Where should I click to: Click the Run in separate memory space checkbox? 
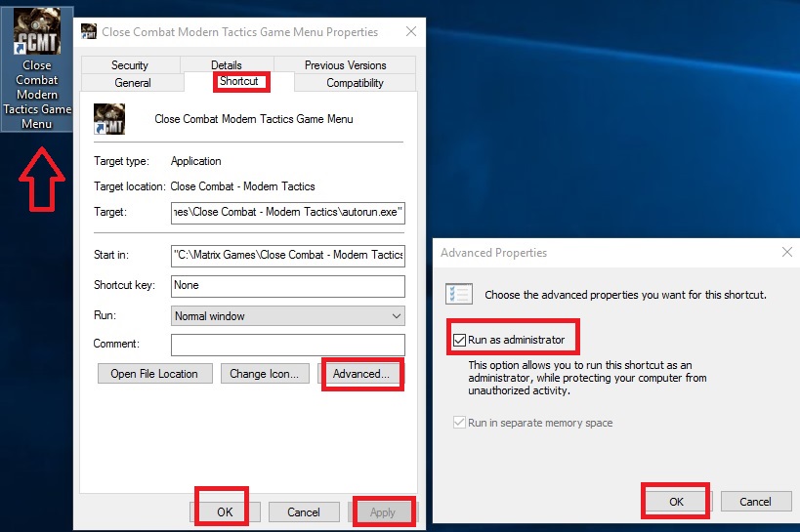(x=459, y=423)
